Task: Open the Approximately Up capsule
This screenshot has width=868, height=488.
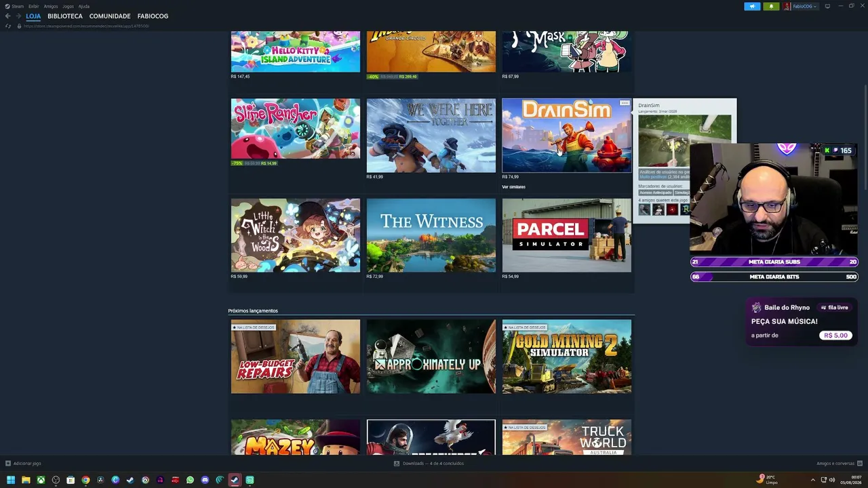Action: click(431, 357)
